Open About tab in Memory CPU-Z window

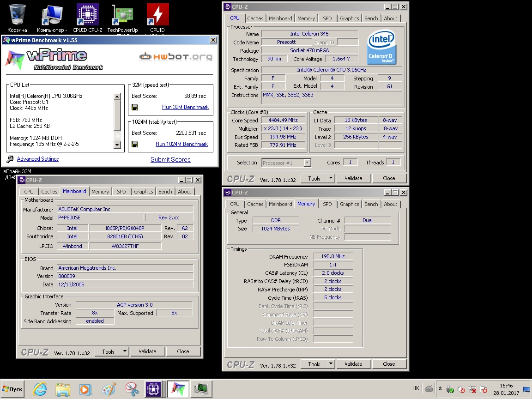click(x=390, y=204)
